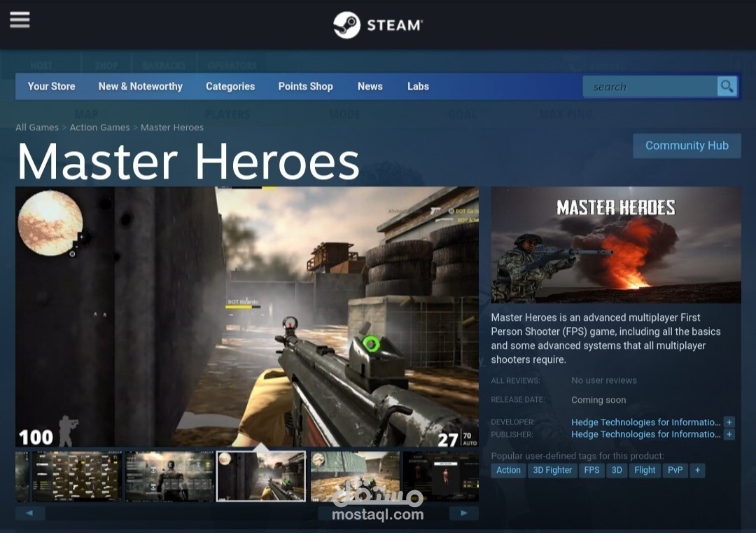
Task: Go to Points Shop
Action: tap(305, 86)
